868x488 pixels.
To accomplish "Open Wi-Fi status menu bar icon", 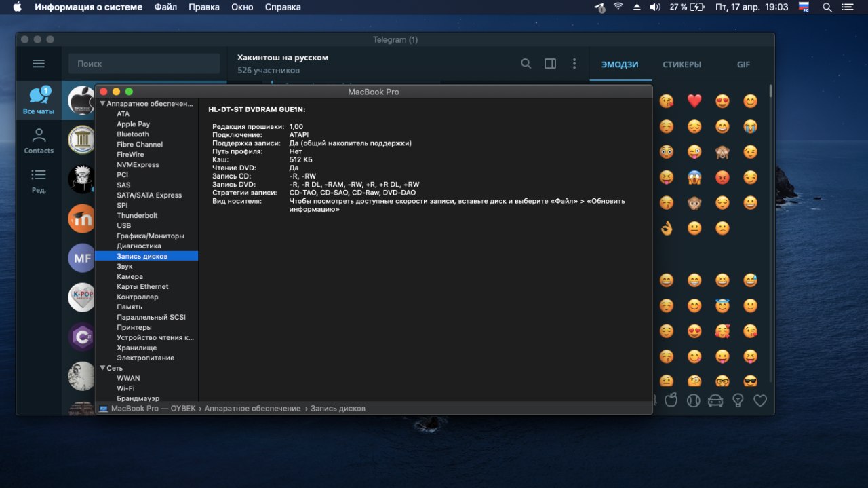I will [x=618, y=7].
